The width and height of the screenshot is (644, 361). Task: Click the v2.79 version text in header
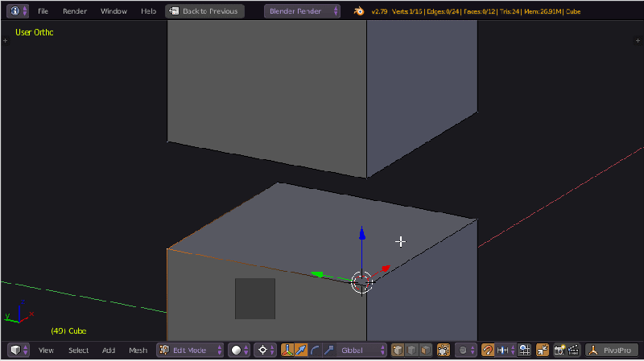coord(379,11)
